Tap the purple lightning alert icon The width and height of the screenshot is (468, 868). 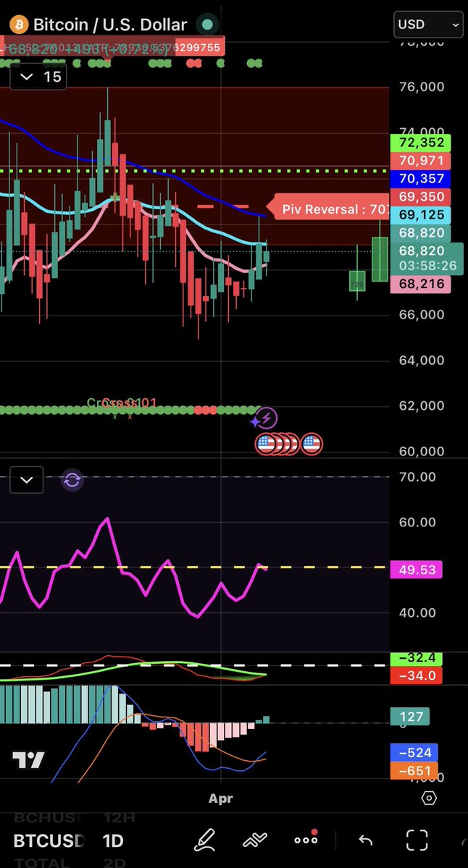[267, 418]
